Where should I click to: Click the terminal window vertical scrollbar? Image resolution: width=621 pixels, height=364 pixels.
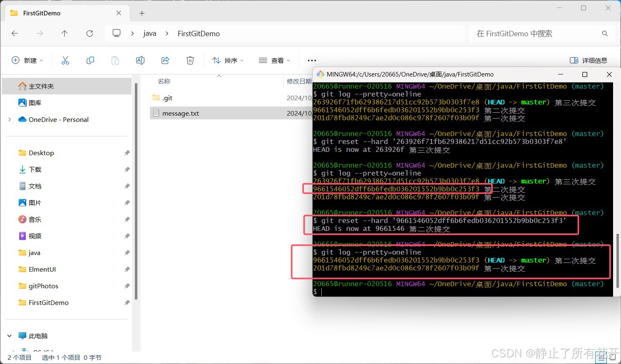[618, 260]
